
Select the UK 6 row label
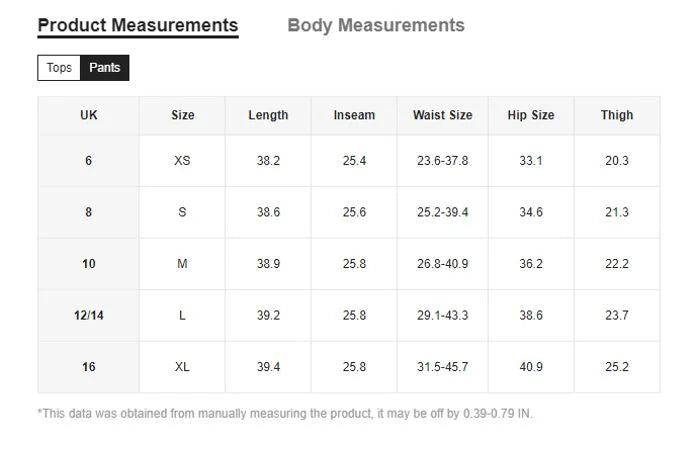(x=88, y=160)
